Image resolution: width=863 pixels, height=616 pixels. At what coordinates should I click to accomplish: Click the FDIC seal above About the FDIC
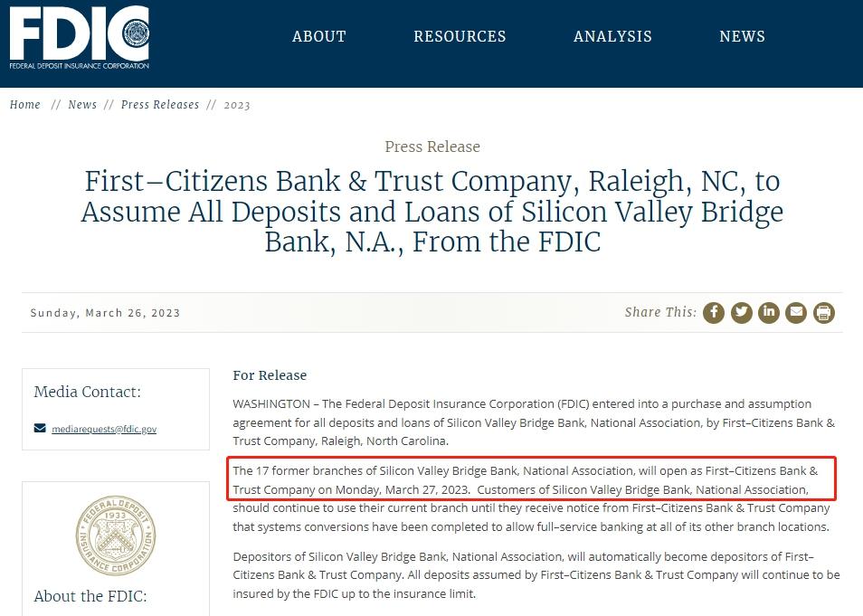[115, 535]
